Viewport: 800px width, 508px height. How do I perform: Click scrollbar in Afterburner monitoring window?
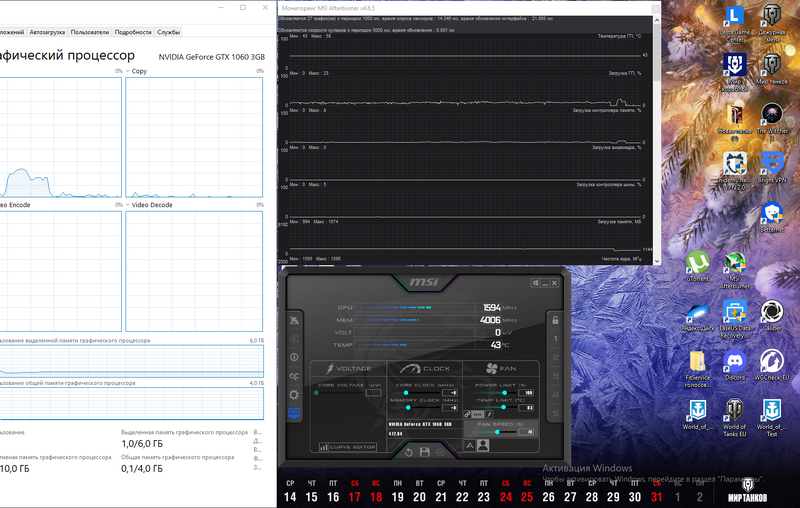pos(657,55)
